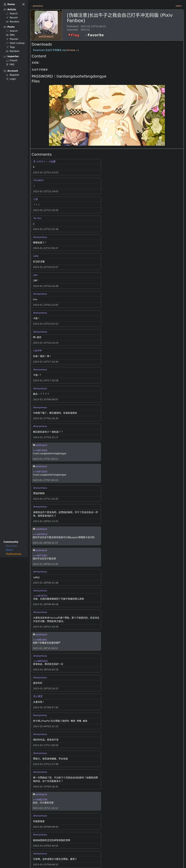
Task: Click commenter name ChrisKim
Action: 39,180
